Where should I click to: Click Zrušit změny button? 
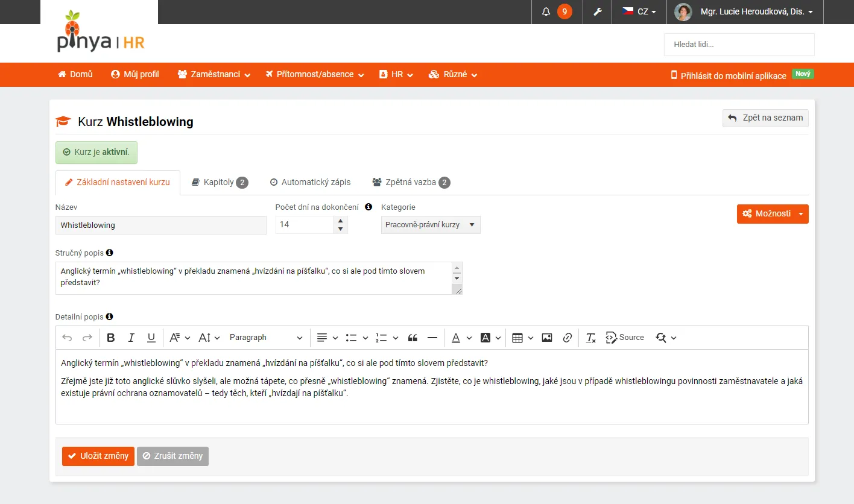[173, 456]
